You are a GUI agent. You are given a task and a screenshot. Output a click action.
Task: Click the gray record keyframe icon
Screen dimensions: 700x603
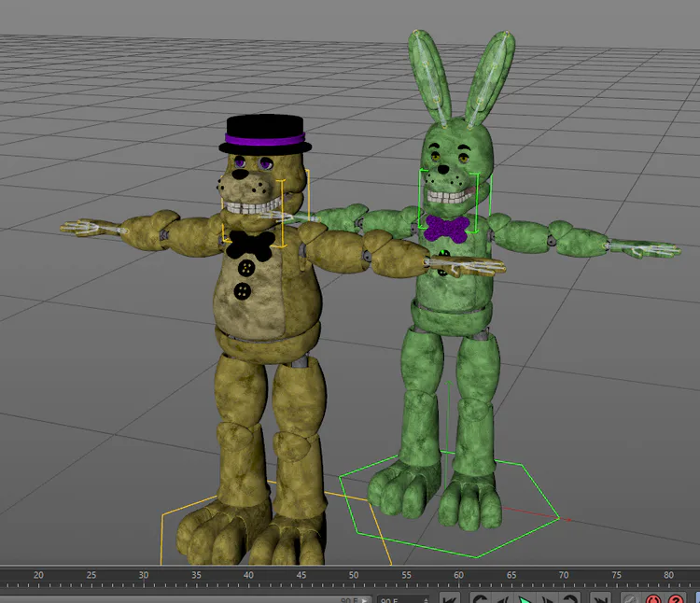coord(631,598)
